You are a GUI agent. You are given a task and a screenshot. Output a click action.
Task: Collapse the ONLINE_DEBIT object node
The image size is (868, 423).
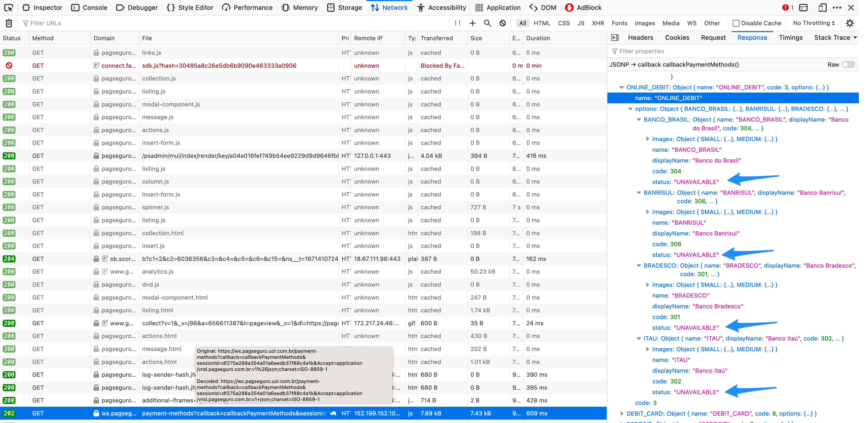pos(622,88)
